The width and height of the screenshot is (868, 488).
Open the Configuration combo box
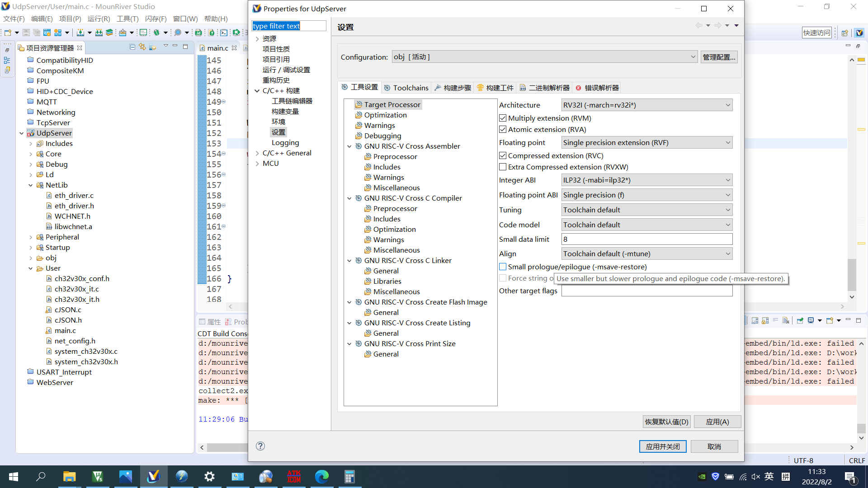(x=544, y=57)
